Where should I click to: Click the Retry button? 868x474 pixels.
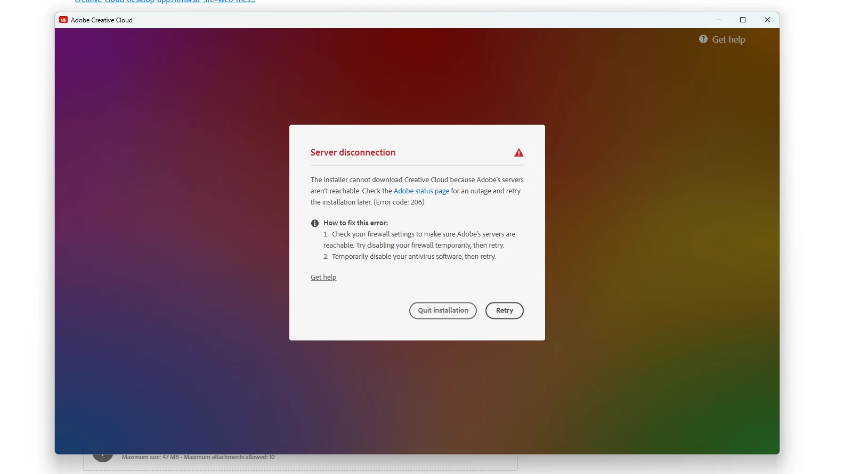[x=504, y=310]
